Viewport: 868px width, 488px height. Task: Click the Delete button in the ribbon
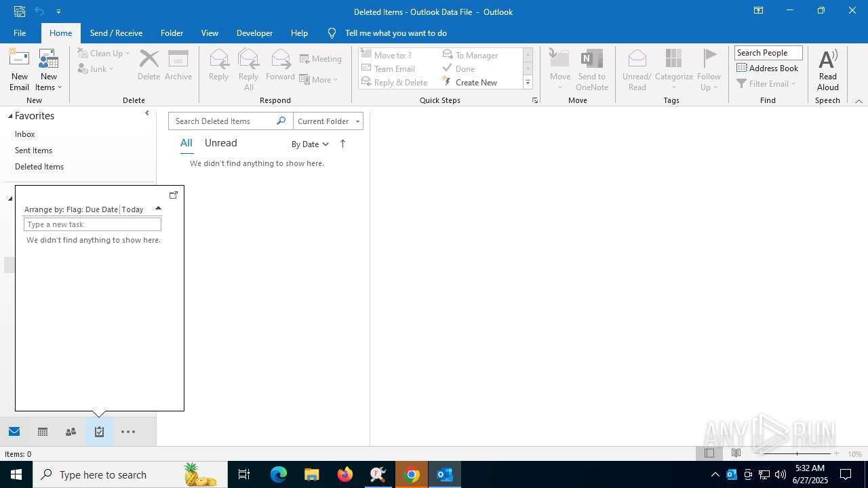click(x=149, y=65)
